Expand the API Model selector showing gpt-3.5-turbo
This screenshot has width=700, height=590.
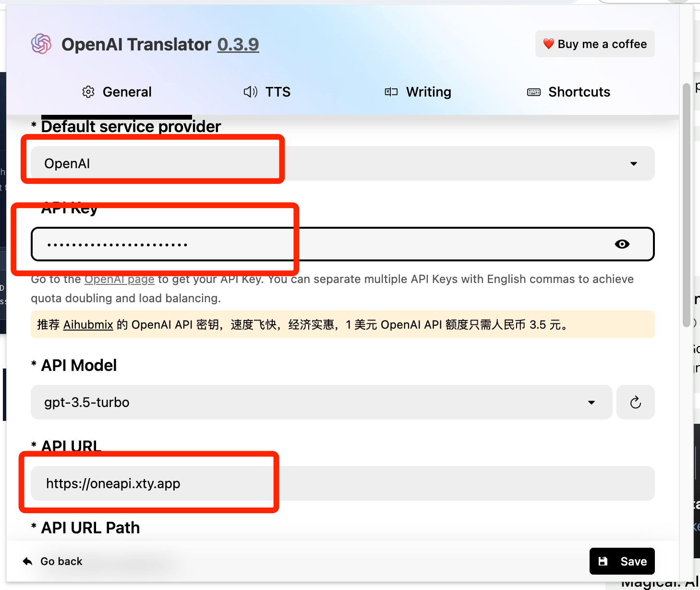tap(591, 402)
